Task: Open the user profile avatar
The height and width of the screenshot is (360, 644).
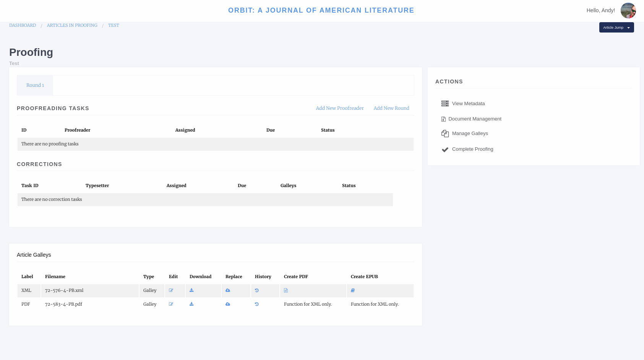Action: 628,11
